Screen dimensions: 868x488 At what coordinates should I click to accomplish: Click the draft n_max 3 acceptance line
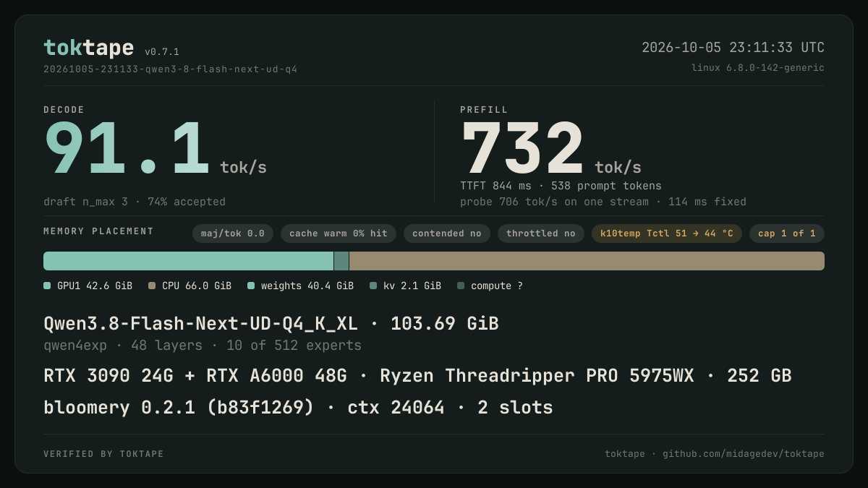(135, 202)
